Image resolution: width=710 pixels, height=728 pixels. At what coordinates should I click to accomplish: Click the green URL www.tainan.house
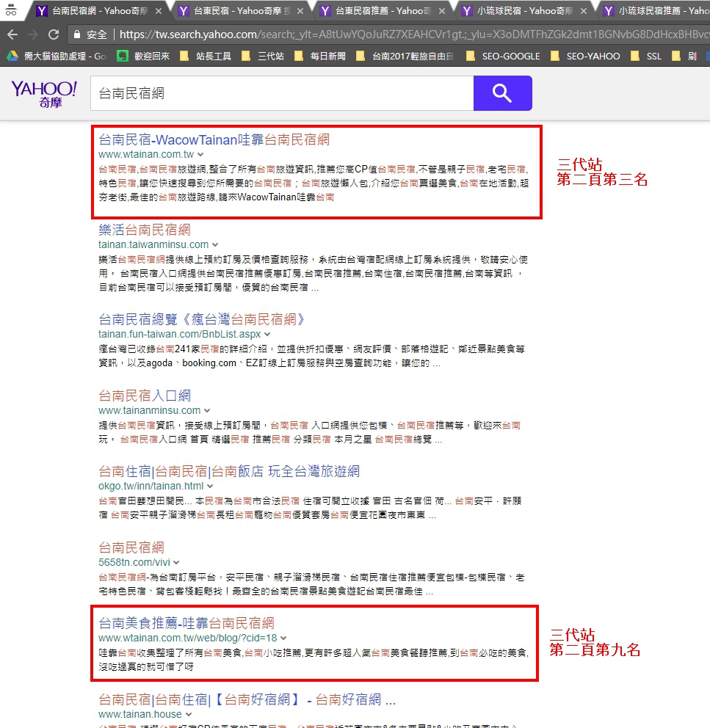tap(140, 714)
